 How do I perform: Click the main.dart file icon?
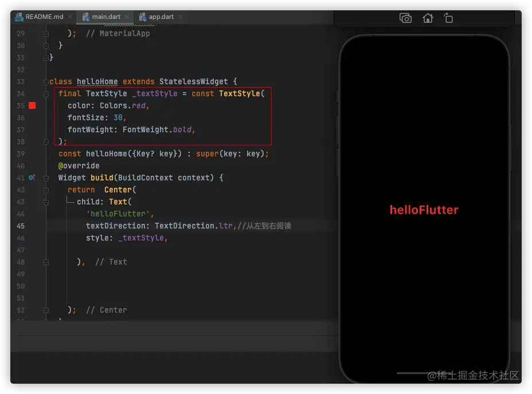pyautogui.click(x=86, y=17)
